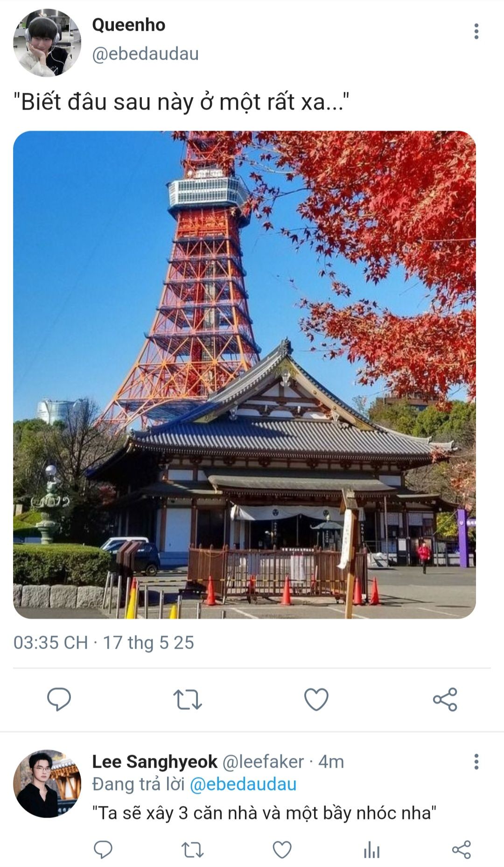Retweet Lee Sanghyeok's reply
This screenshot has height=867, width=504.
(192, 850)
